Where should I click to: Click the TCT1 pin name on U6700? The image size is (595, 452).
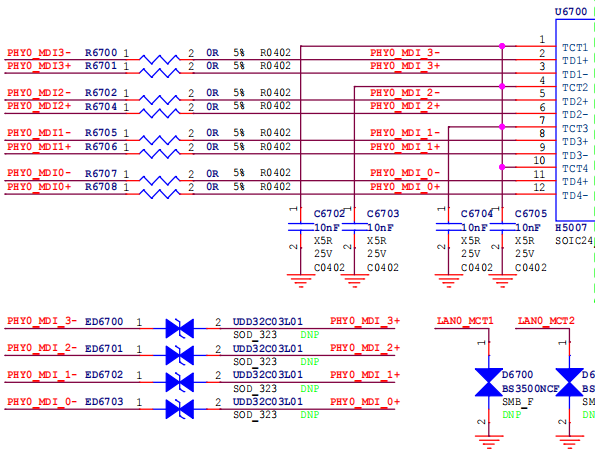click(575, 48)
